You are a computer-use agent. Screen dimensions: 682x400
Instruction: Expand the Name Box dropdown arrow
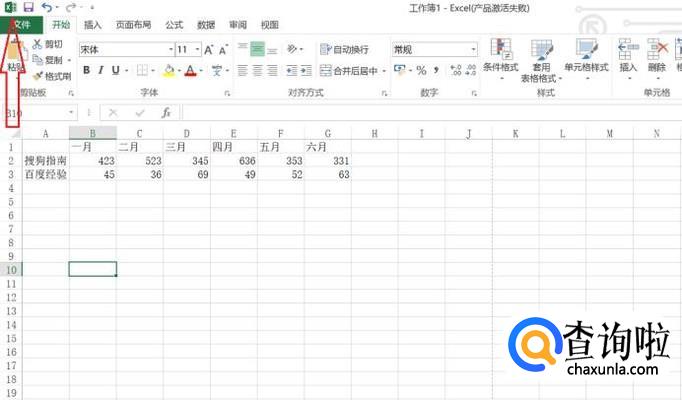pyautogui.click(x=71, y=113)
